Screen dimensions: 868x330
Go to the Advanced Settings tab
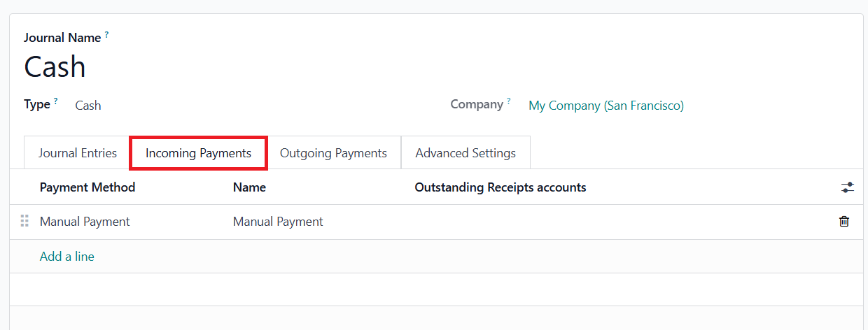coord(465,153)
